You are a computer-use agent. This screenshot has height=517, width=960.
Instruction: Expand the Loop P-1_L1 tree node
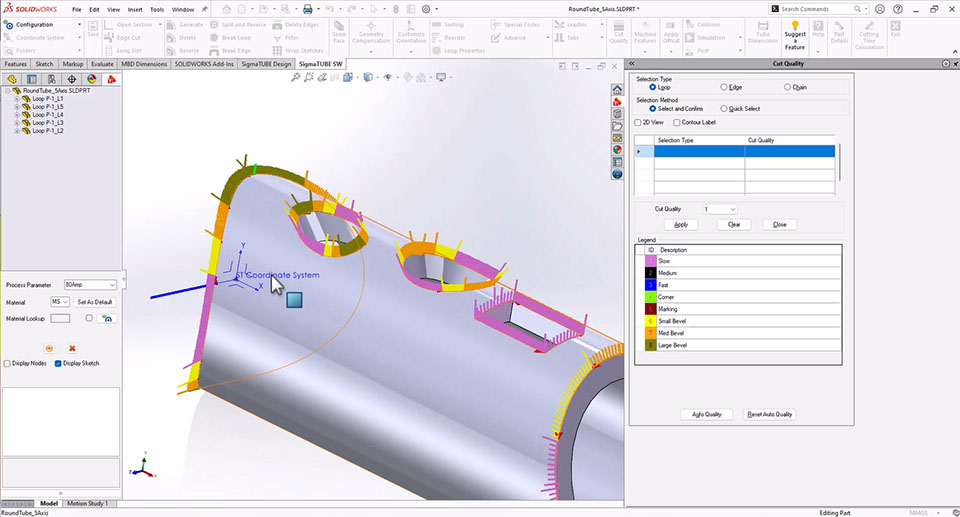[x=16, y=100]
